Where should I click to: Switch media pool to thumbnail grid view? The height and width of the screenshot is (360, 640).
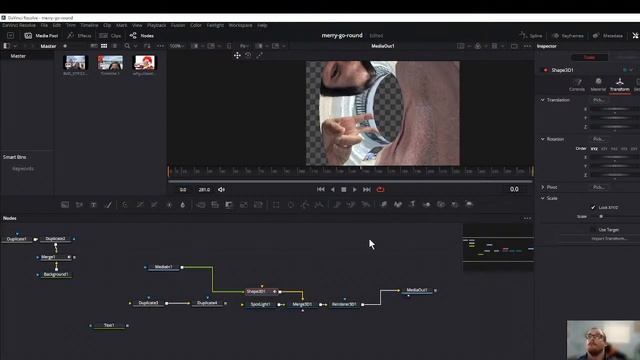click(x=104, y=46)
